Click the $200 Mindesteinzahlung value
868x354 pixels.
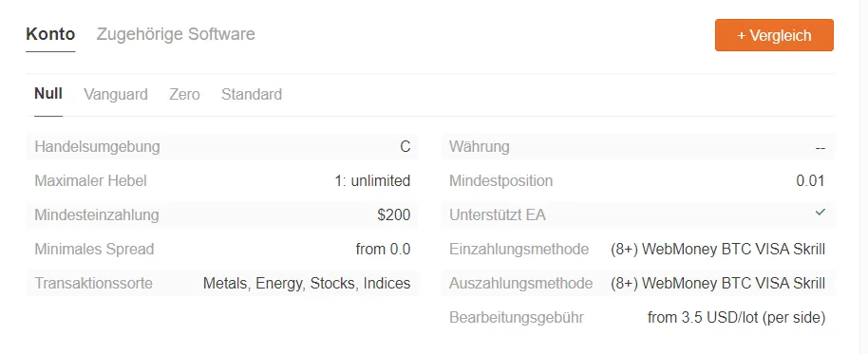393,215
